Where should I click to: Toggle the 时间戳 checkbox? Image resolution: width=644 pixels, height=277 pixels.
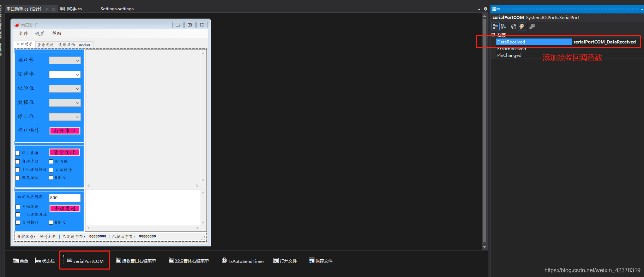coord(51,161)
